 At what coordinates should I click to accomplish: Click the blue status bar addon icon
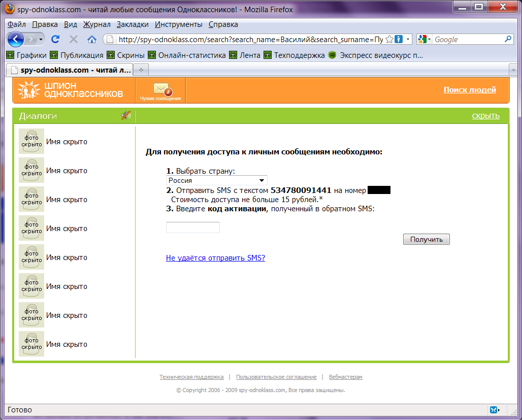[x=495, y=410]
